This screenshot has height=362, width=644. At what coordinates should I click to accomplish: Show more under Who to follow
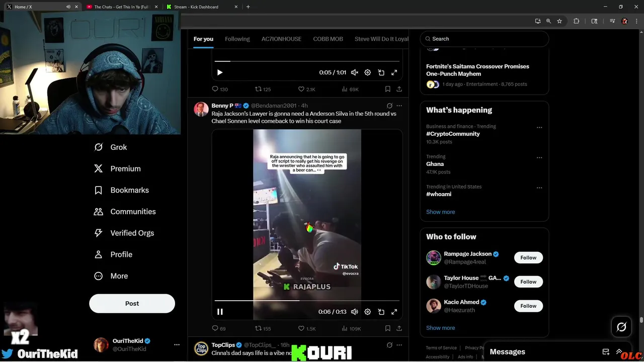(440, 328)
